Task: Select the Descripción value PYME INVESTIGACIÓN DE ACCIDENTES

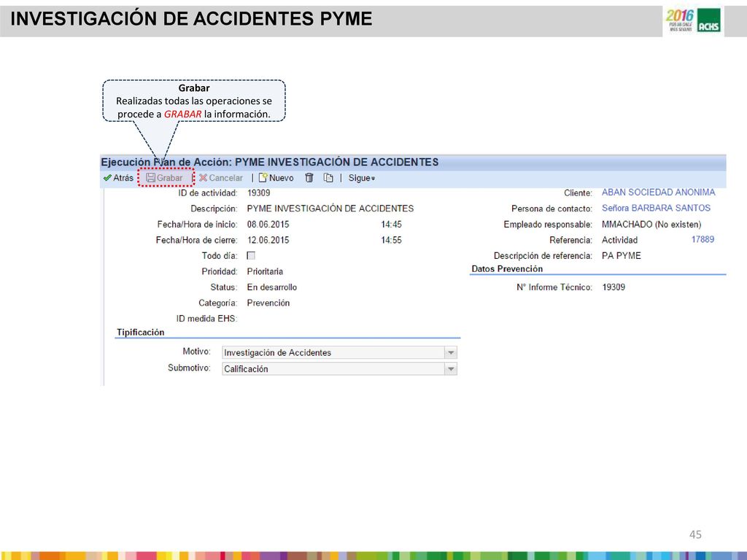Action: click(330, 209)
